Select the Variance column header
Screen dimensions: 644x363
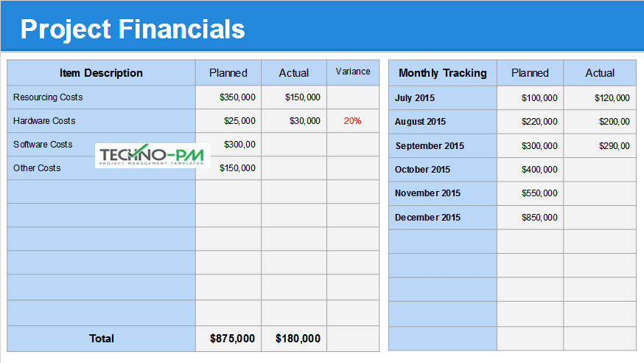(x=353, y=72)
